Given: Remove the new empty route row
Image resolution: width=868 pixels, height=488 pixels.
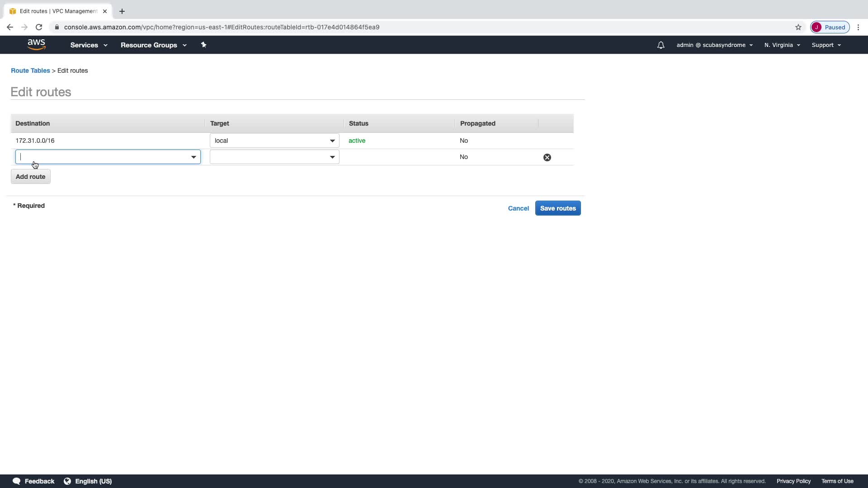Looking at the screenshot, I should pos(547,157).
